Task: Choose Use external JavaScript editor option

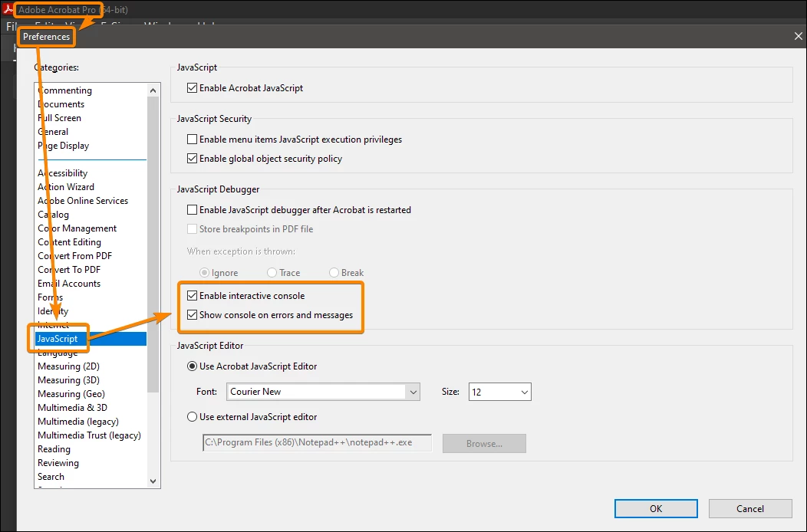Action: pos(192,417)
